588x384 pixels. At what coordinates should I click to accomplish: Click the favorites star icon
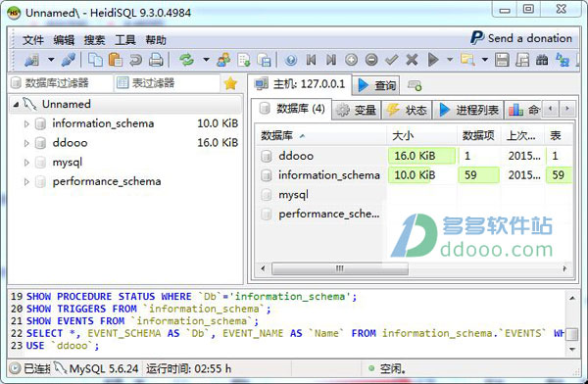tap(230, 83)
